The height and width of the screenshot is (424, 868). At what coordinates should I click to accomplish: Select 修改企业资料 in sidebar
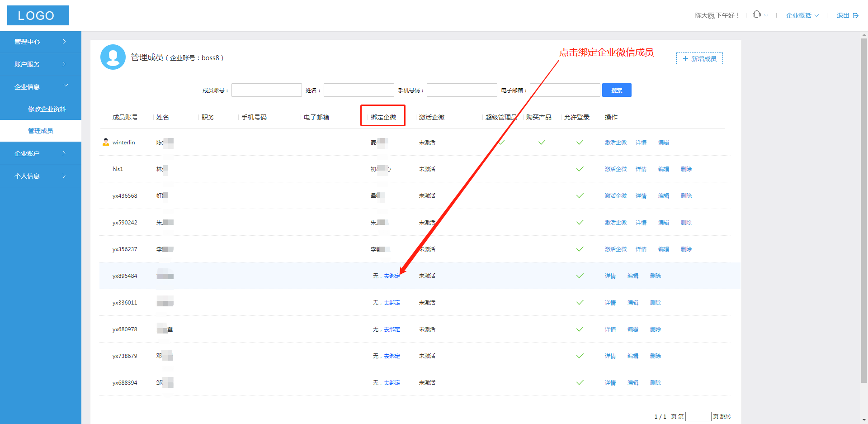click(47, 109)
